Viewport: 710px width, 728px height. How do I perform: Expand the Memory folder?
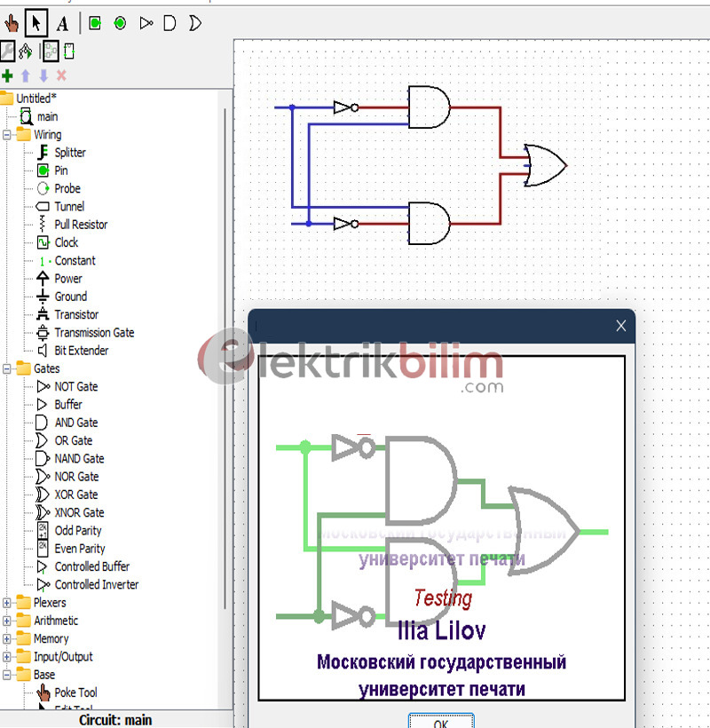click(x=7, y=637)
